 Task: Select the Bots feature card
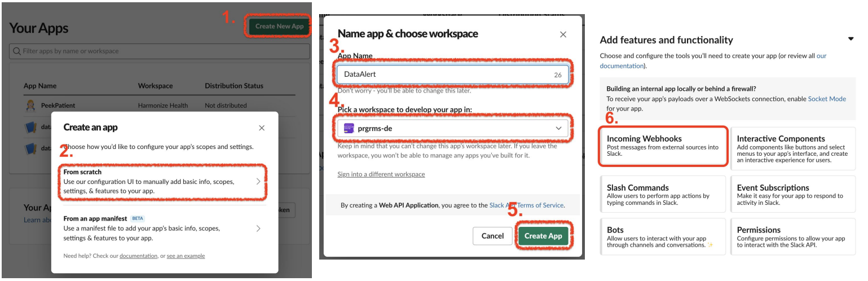click(x=663, y=237)
